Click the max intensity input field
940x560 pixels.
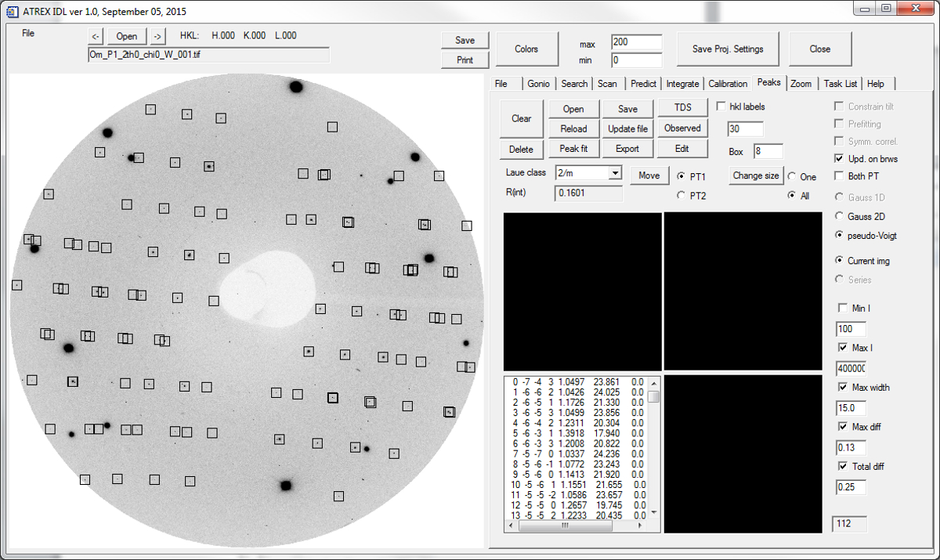pos(636,42)
